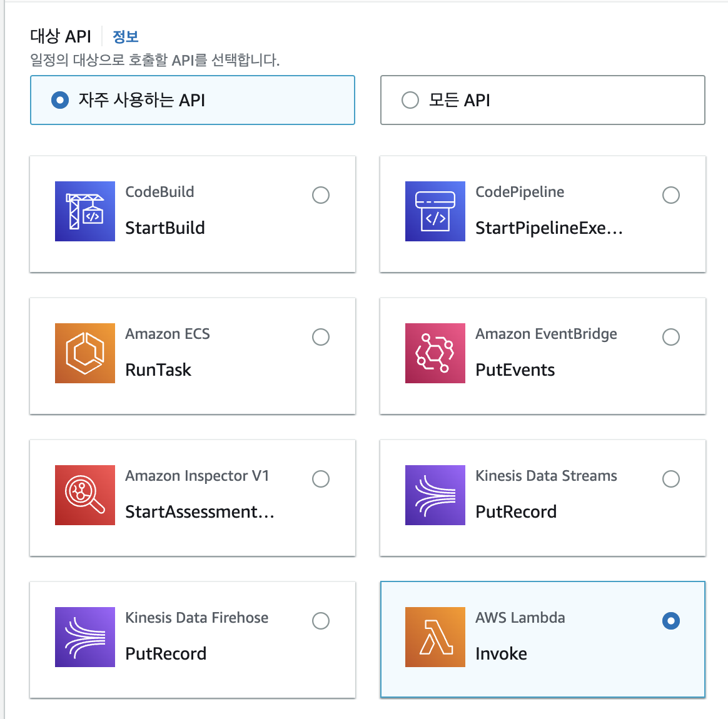Open the 정보 info link
Screen dimensions: 728x719
pyautogui.click(x=125, y=37)
